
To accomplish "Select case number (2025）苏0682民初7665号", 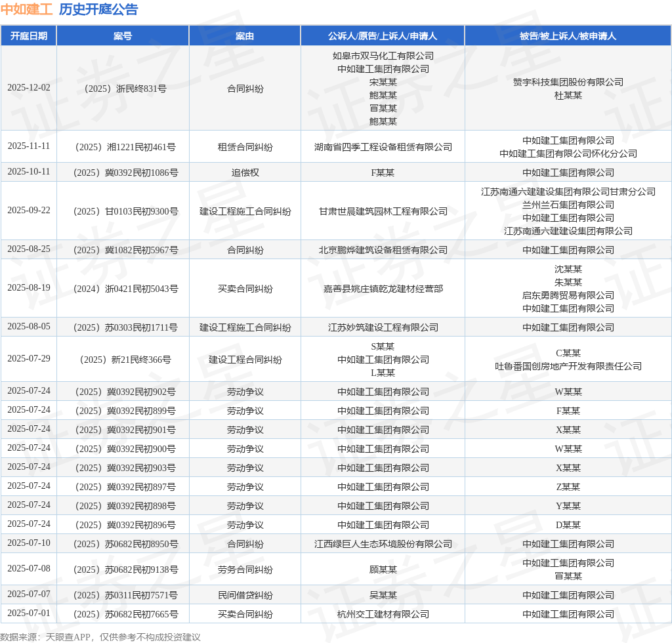I will coord(125,614).
